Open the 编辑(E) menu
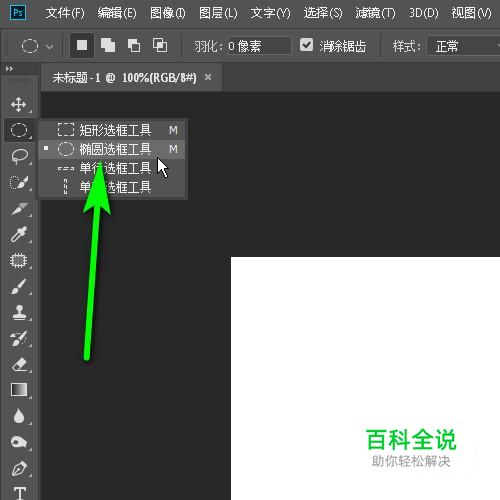This screenshot has width=500, height=500. point(117,13)
